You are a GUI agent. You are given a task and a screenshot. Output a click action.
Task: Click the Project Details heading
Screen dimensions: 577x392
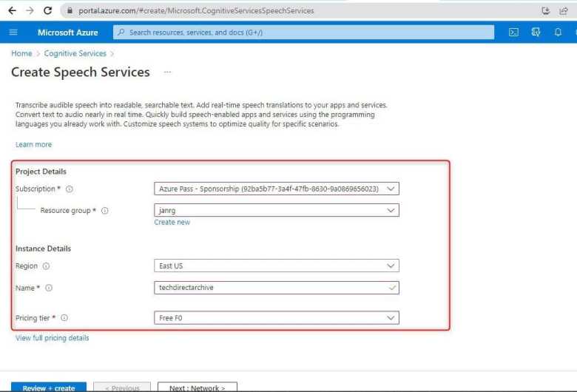[41, 172]
